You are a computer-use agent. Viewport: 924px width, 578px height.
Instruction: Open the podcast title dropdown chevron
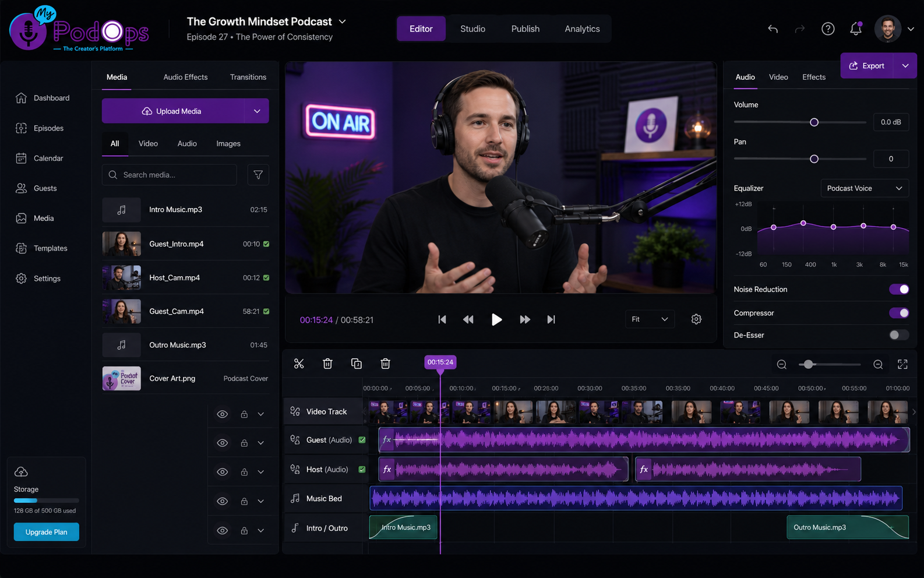[343, 22]
